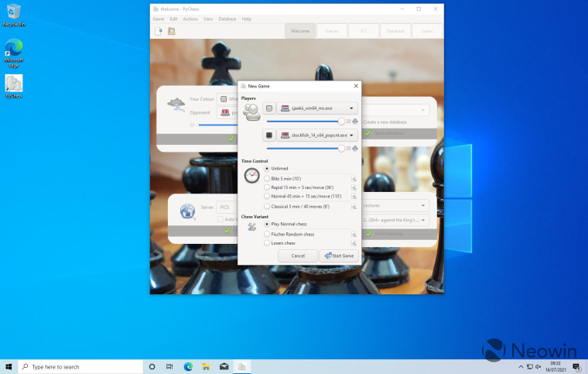Click the second toolbar icon beside New Game
Viewport: 588px width, 374px height.
[172, 31]
